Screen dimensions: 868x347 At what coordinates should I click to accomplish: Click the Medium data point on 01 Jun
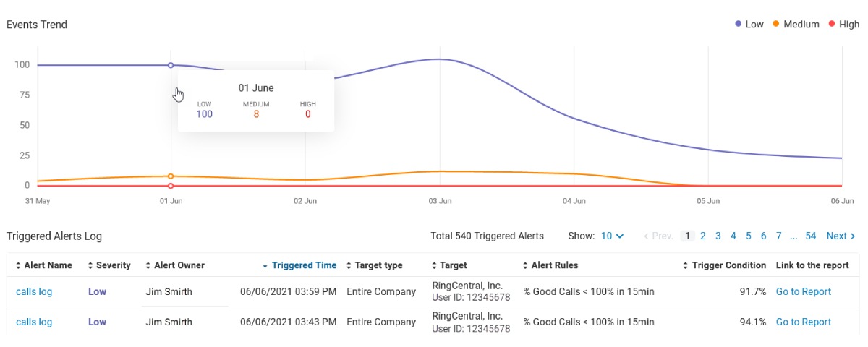171,176
